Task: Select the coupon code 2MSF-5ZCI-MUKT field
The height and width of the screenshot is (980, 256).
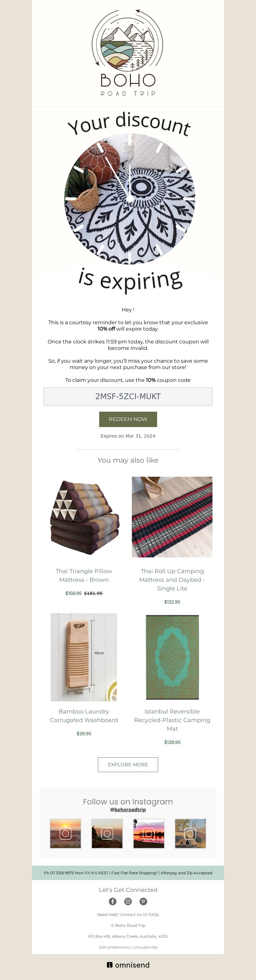Action: click(x=128, y=396)
